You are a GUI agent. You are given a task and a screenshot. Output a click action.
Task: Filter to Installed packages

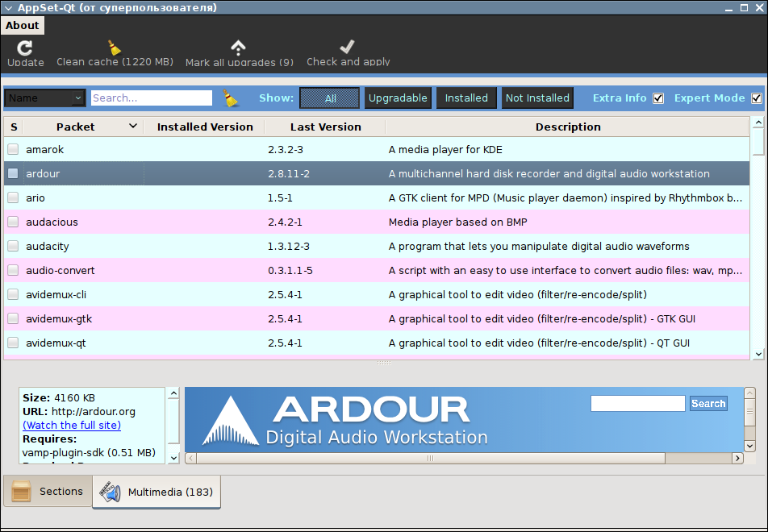tap(466, 98)
